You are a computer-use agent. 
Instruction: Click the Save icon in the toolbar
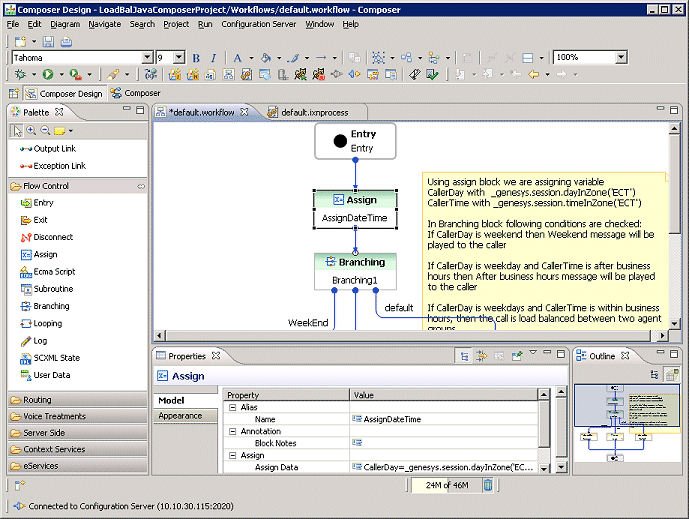tap(48, 42)
